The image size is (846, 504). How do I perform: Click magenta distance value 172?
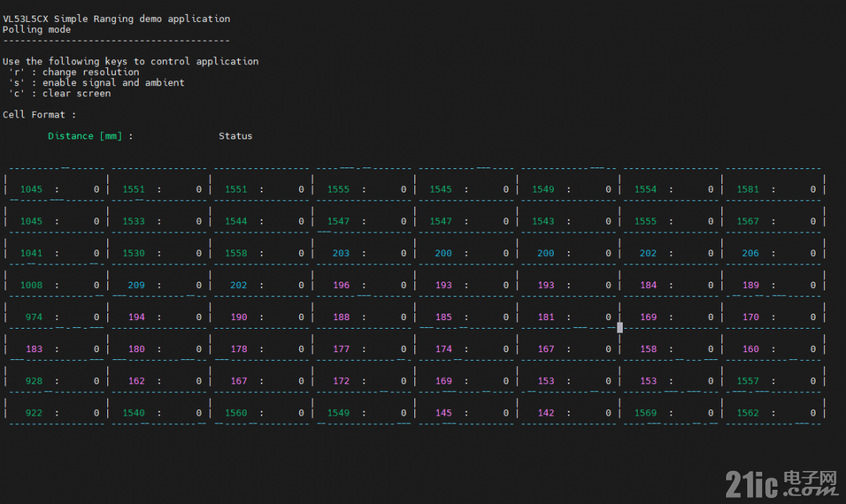click(341, 381)
